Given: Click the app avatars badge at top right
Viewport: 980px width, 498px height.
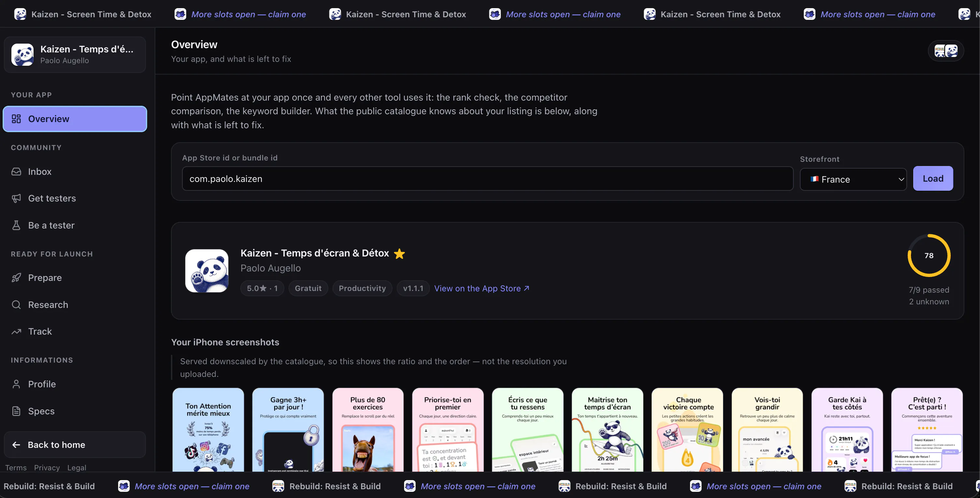Looking at the screenshot, I should [x=946, y=50].
